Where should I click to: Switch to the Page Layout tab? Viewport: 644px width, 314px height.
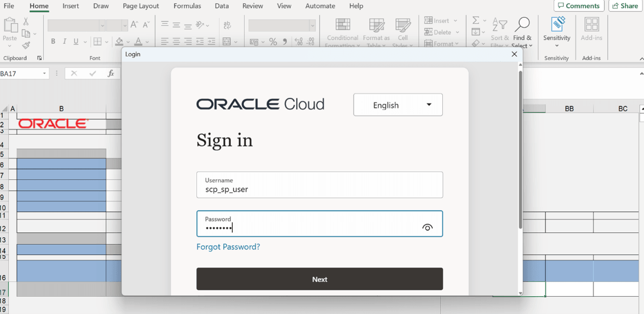[x=141, y=6]
